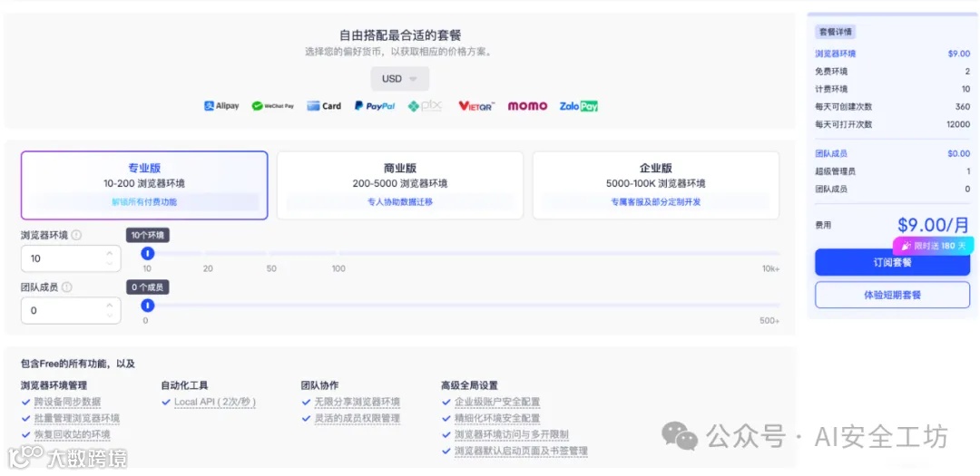Open the USD currency dropdown
This screenshot has height=476, width=980.
pos(400,79)
